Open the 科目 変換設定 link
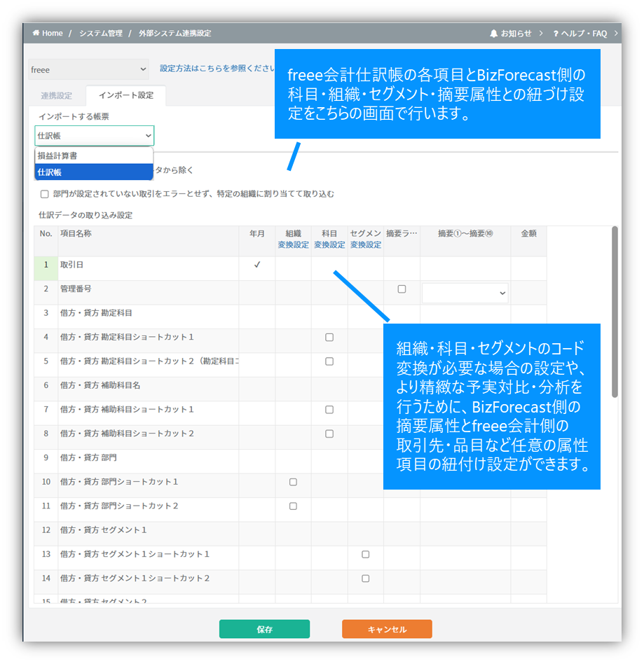Viewport: 644px width, 664px height. pos(329,244)
